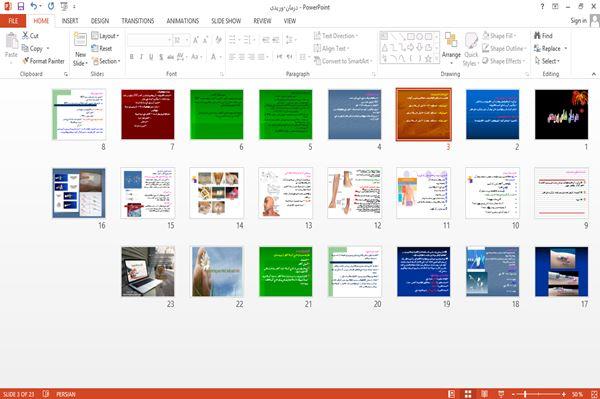Click the zoom slider in status bar
The height and width of the screenshot is (399, 600).
point(538,394)
